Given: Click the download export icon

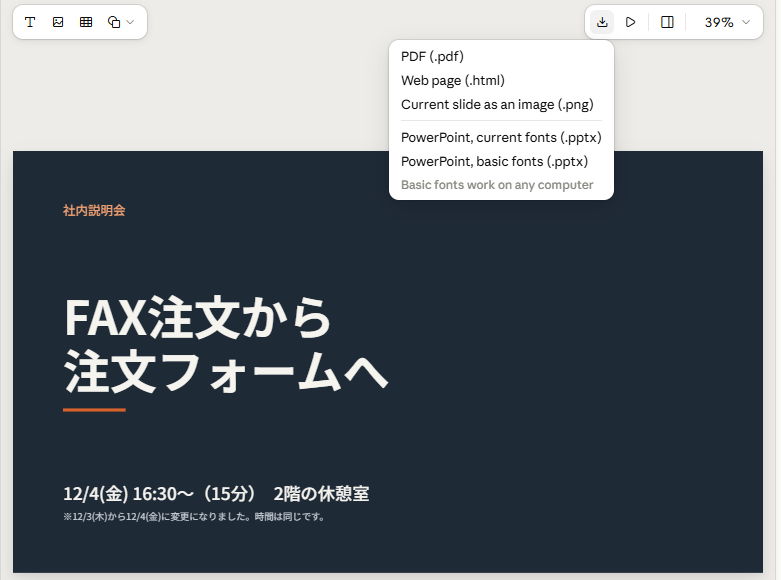Looking at the screenshot, I should (x=602, y=22).
